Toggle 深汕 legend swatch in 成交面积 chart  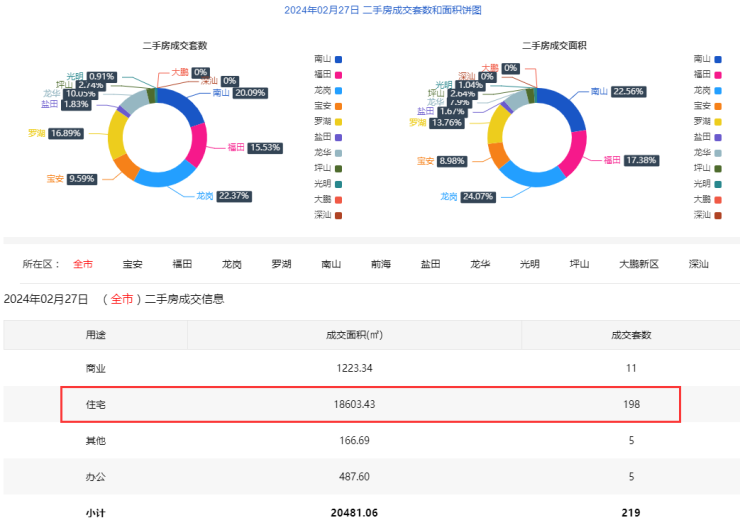(718, 215)
